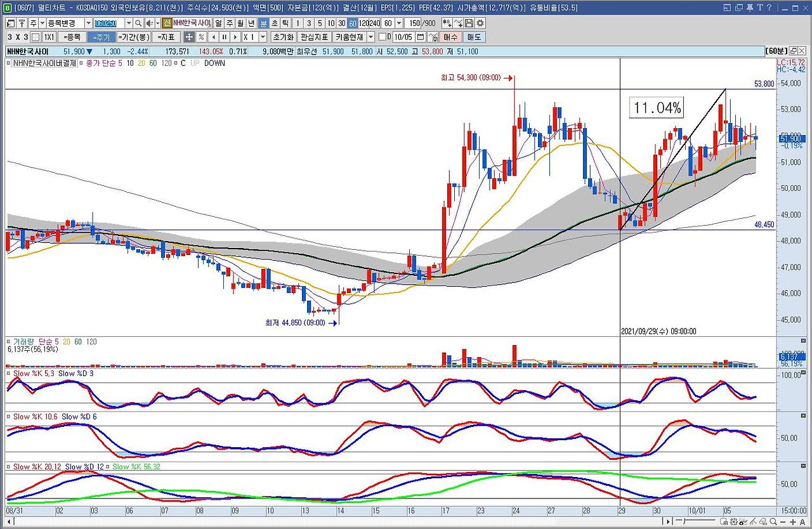This screenshot has height=529, width=812.
Task: Select the 월 (monthly) period toggle
Action: click(x=241, y=23)
